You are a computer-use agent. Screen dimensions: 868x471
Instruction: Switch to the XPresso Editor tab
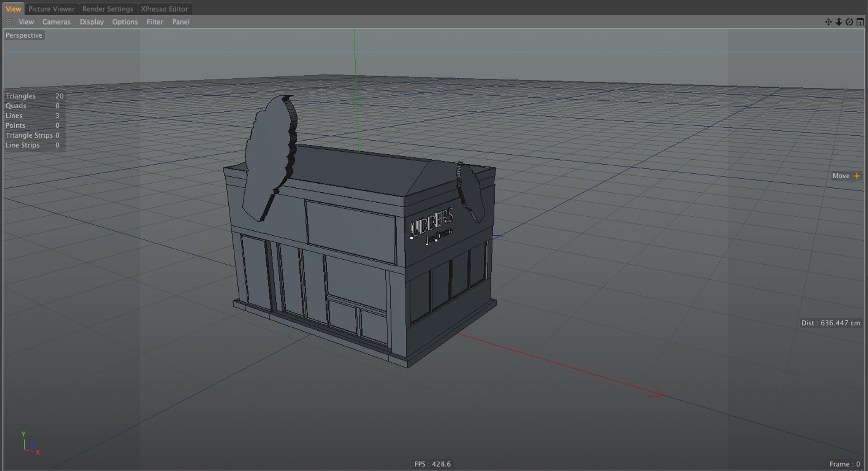point(164,9)
